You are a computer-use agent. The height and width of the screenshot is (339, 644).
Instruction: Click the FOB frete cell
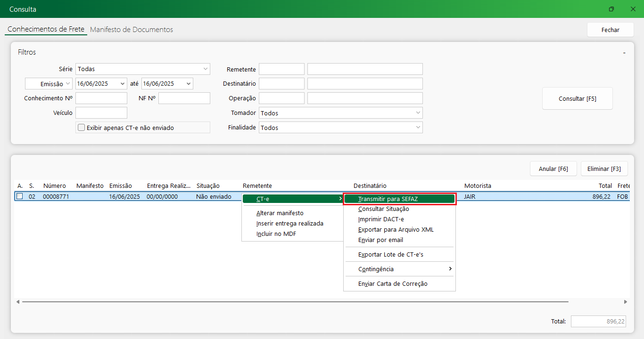(x=622, y=196)
